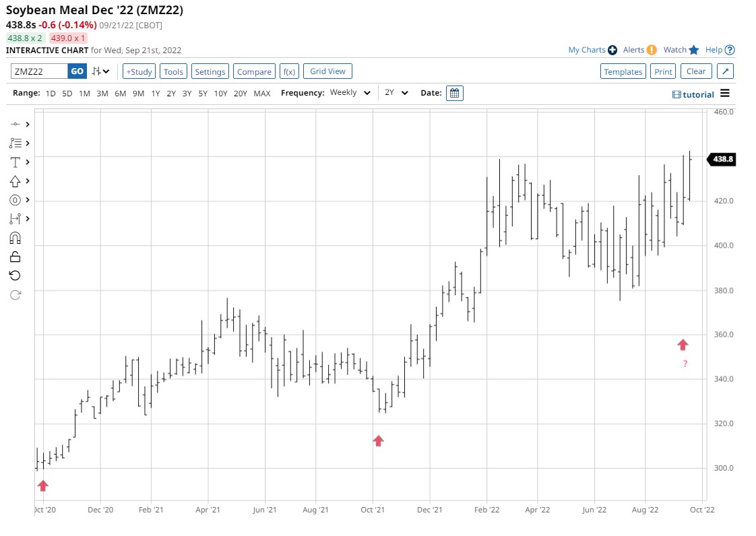756x536 pixels.
Task: Click the ZMZ22 symbol input field
Action: coord(39,71)
